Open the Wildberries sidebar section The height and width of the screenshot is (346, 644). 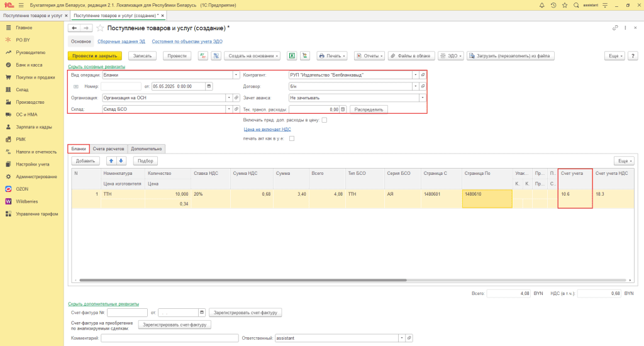(x=26, y=201)
